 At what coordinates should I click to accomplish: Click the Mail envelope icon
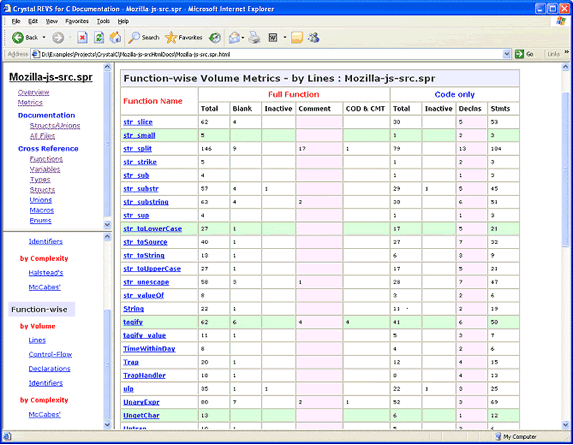coord(234,37)
